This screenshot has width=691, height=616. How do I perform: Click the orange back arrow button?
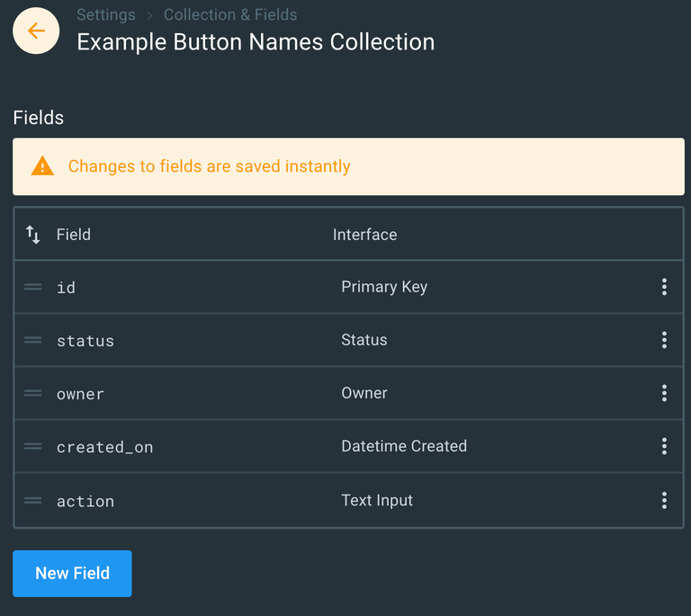point(36,31)
